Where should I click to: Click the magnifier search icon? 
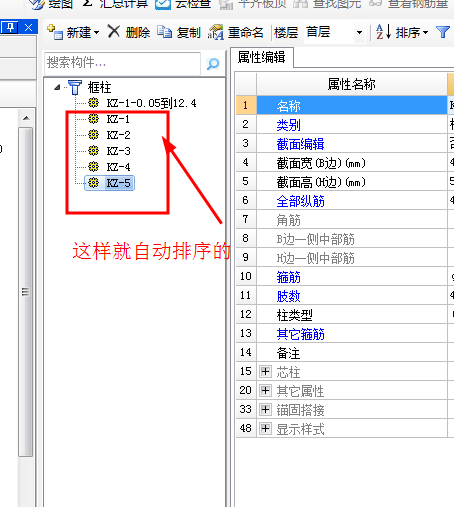(213, 63)
